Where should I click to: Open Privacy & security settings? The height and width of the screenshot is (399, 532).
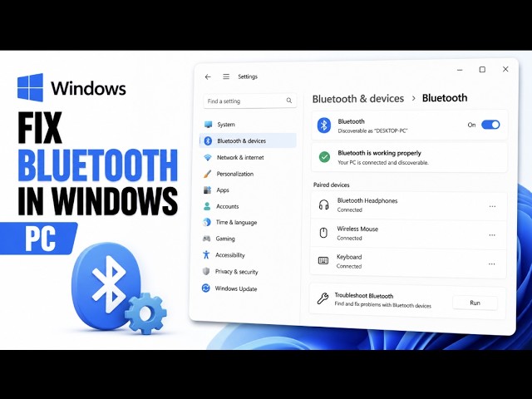(246, 272)
